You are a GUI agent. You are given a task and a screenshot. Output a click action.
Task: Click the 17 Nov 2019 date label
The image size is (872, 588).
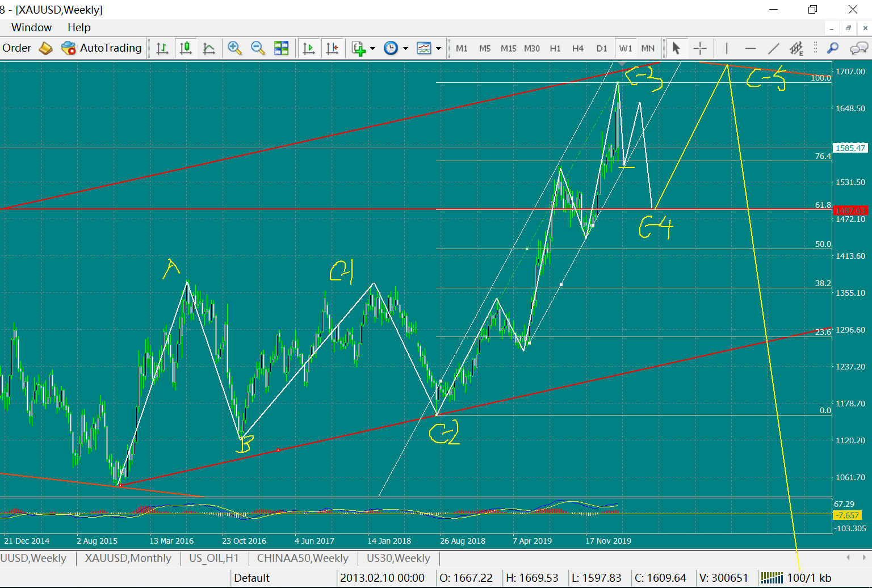pyautogui.click(x=609, y=541)
